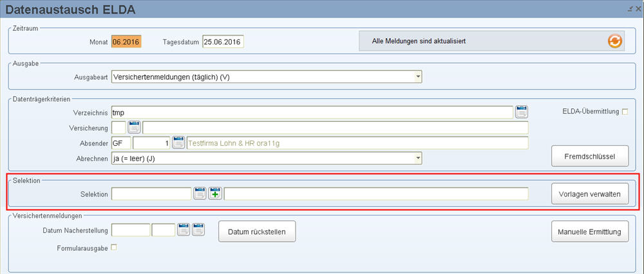Focus the Absender field containing GF

pyautogui.click(x=121, y=142)
